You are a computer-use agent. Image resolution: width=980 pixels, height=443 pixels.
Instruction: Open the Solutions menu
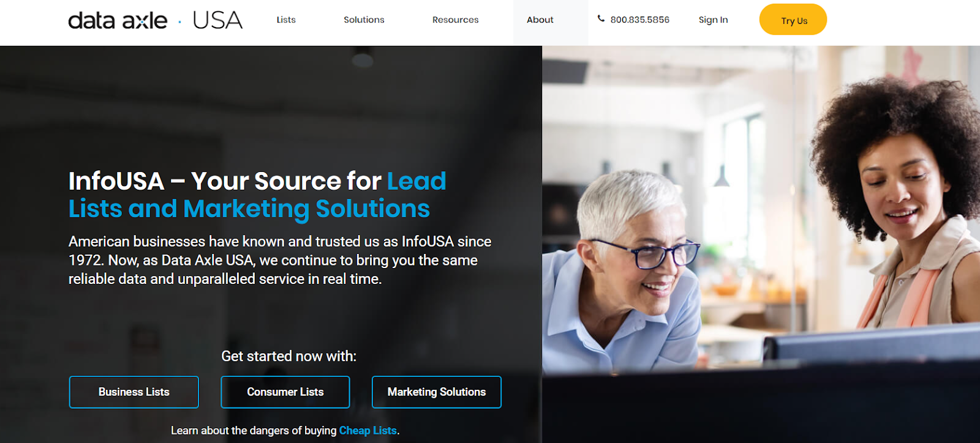click(x=364, y=20)
